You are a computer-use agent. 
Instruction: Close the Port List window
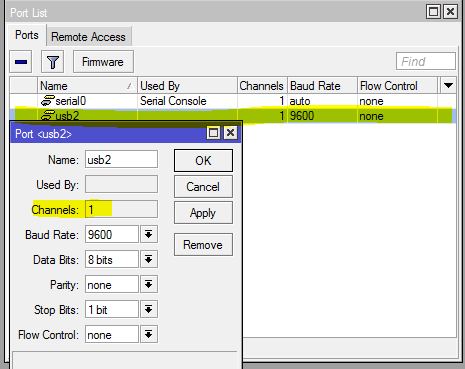(x=450, y=12)
